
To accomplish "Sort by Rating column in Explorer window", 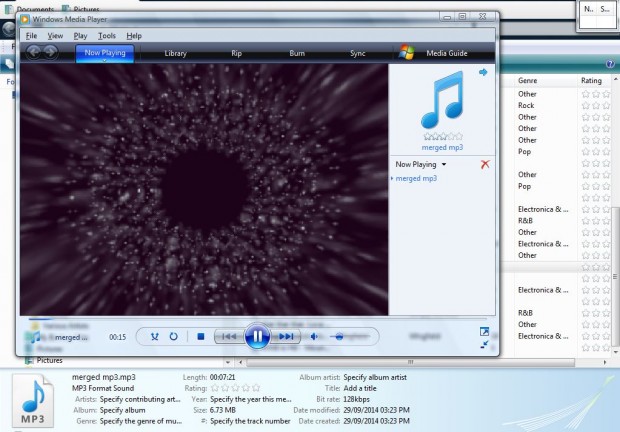I will coord(591,80).
